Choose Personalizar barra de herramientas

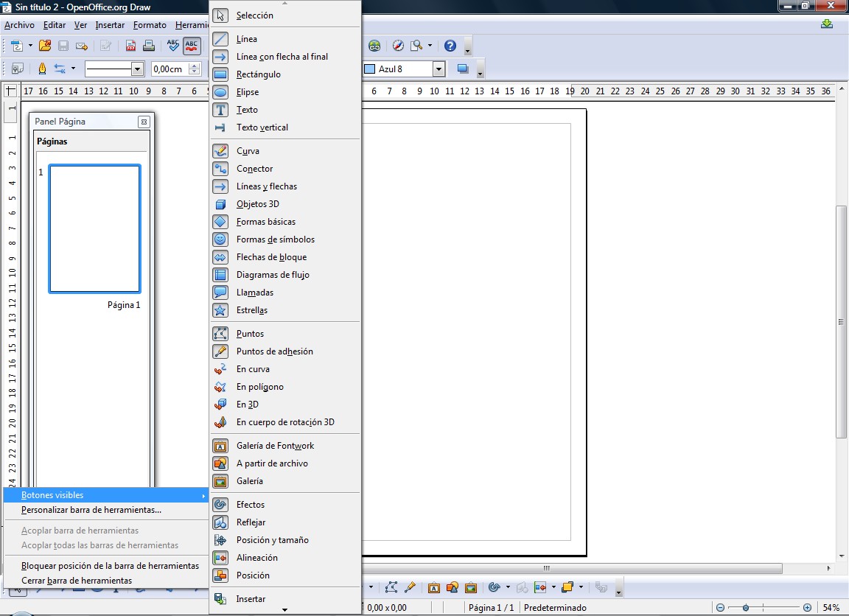pos(106,510)
